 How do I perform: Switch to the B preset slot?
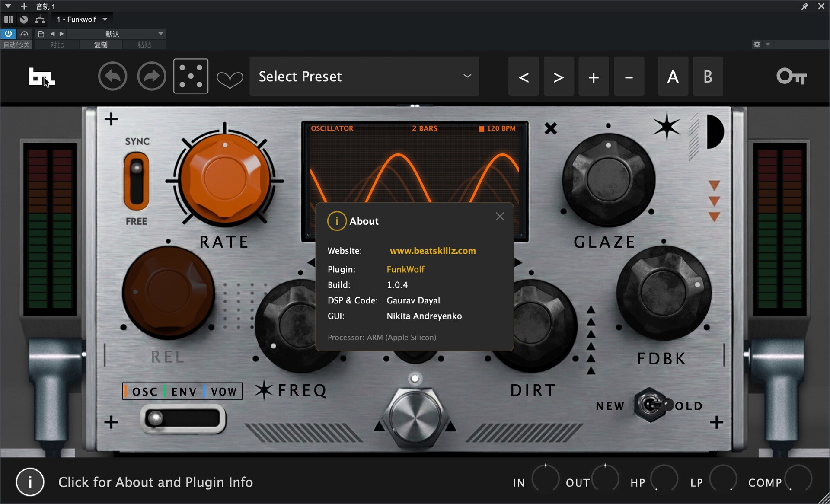coord(707,77)
